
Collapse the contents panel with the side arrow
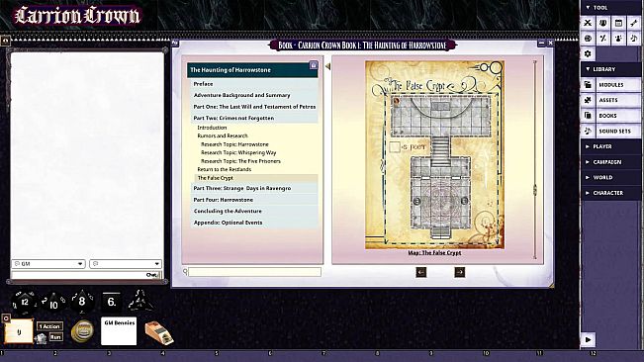coord(327,66)
